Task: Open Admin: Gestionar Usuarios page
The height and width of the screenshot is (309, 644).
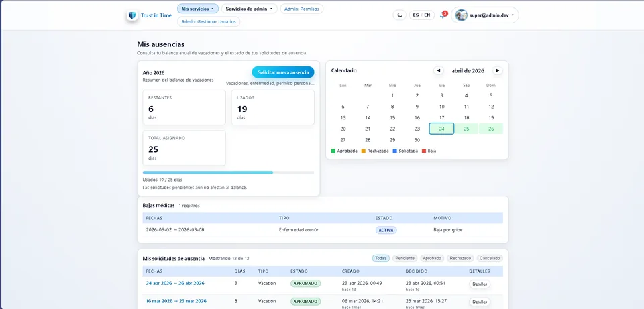Action: 209,21
